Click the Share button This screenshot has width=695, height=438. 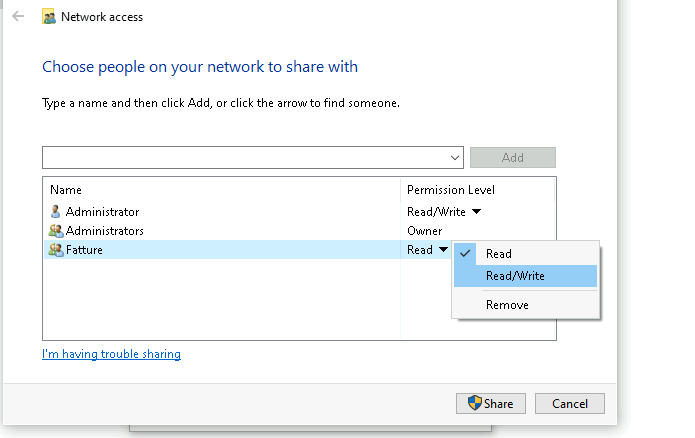[x=491, y=403]
